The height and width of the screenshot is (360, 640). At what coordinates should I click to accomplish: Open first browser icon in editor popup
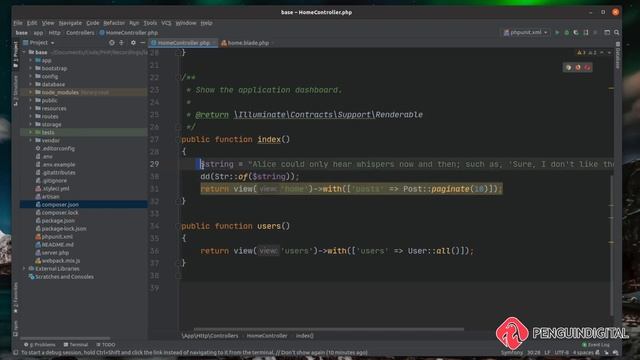(x=569, y=67)
